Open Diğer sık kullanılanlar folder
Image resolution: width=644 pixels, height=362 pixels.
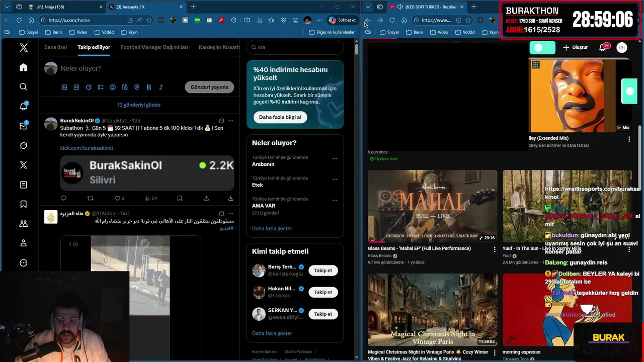coord(332,32)
